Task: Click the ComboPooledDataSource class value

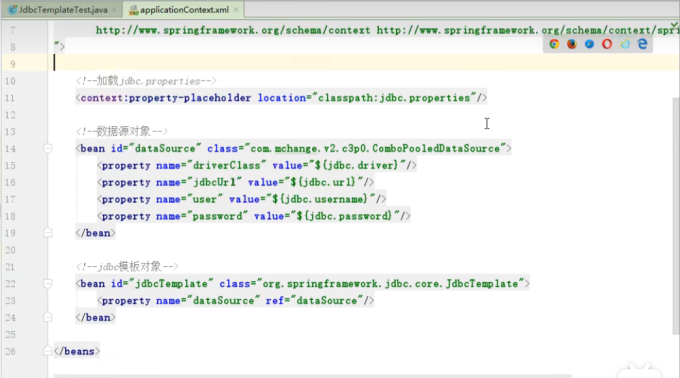Action: [375, 149]
